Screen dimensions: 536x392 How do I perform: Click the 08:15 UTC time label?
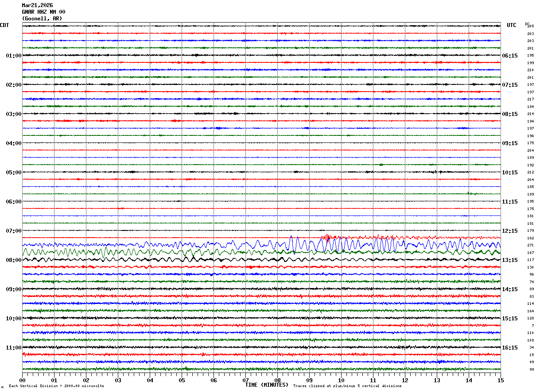[510, 114]
